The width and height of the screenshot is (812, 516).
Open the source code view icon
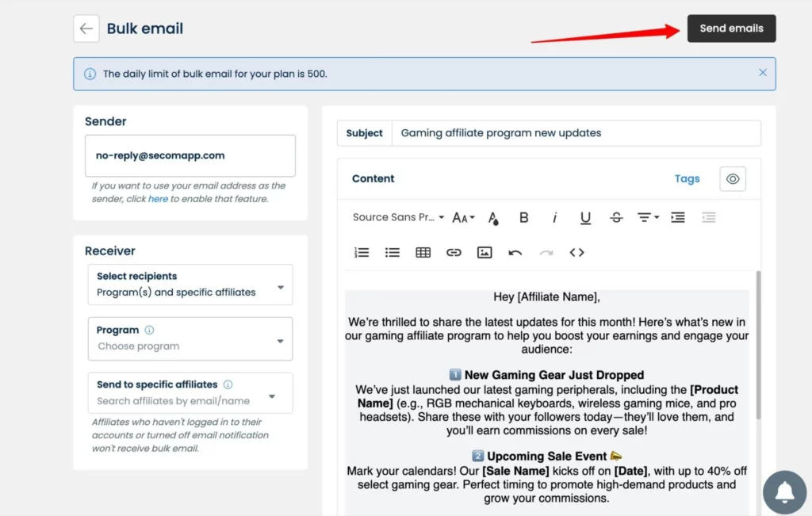[x=576, y=252]
